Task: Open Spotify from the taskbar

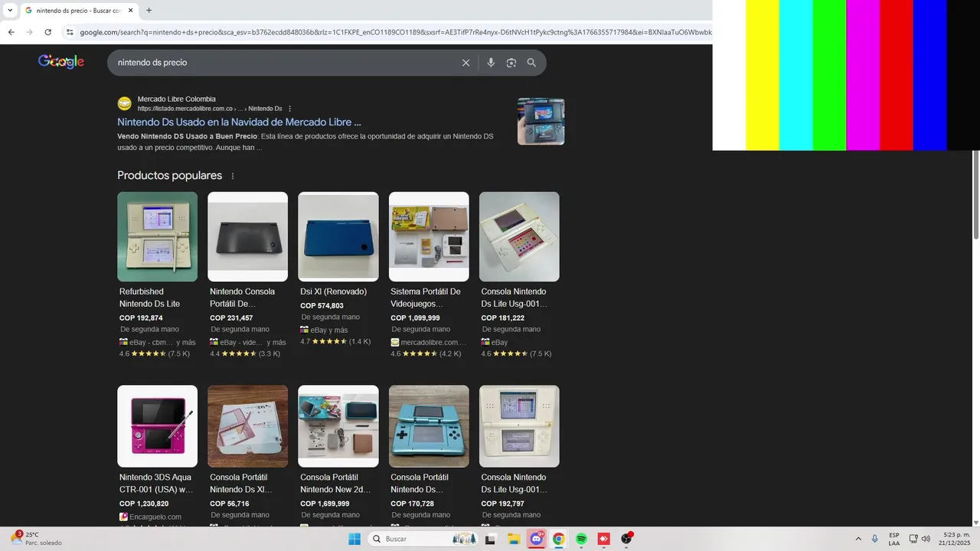Action: (581, 539)
